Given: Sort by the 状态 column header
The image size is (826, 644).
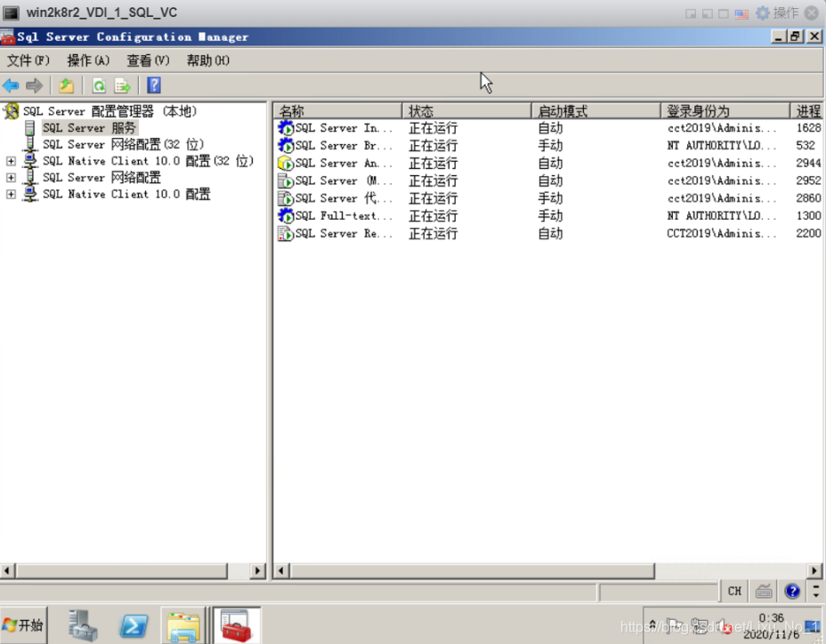Looking at the screenshot, I should pos(466,111).
